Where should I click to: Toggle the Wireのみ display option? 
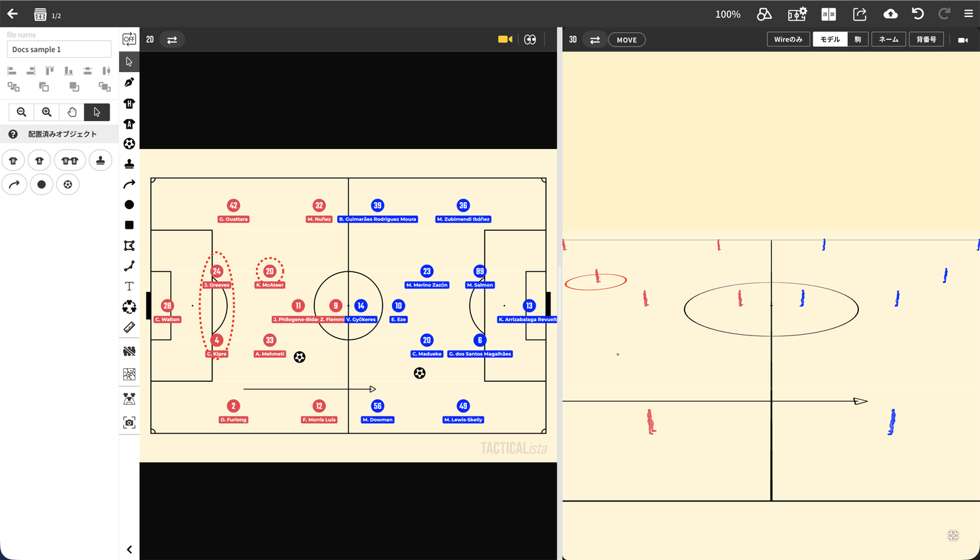tap(789, 39)
